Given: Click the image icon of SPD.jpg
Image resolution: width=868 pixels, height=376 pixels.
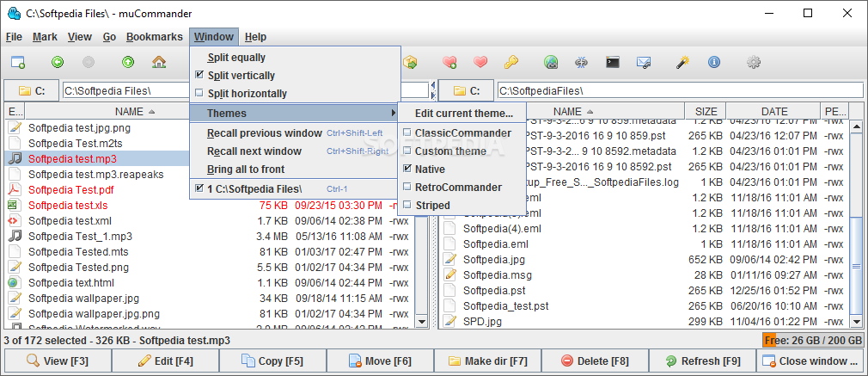Looking at the screenshot, I should click(x=450, y=321).
